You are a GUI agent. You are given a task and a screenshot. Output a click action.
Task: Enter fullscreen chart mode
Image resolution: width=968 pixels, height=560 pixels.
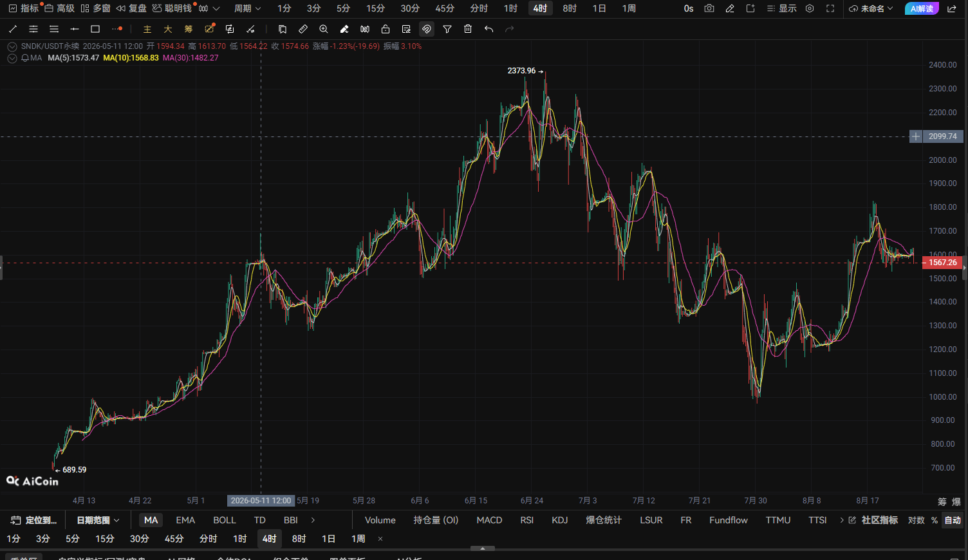[x=830, y=8]
